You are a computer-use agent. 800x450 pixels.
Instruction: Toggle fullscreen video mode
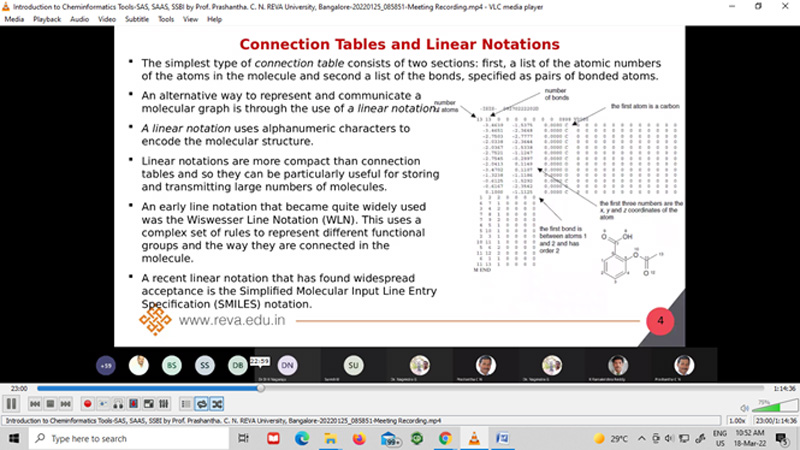148,404
